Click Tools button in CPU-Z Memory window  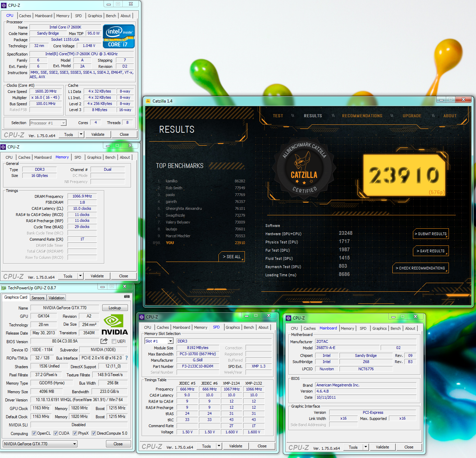[x=68, y=276]
